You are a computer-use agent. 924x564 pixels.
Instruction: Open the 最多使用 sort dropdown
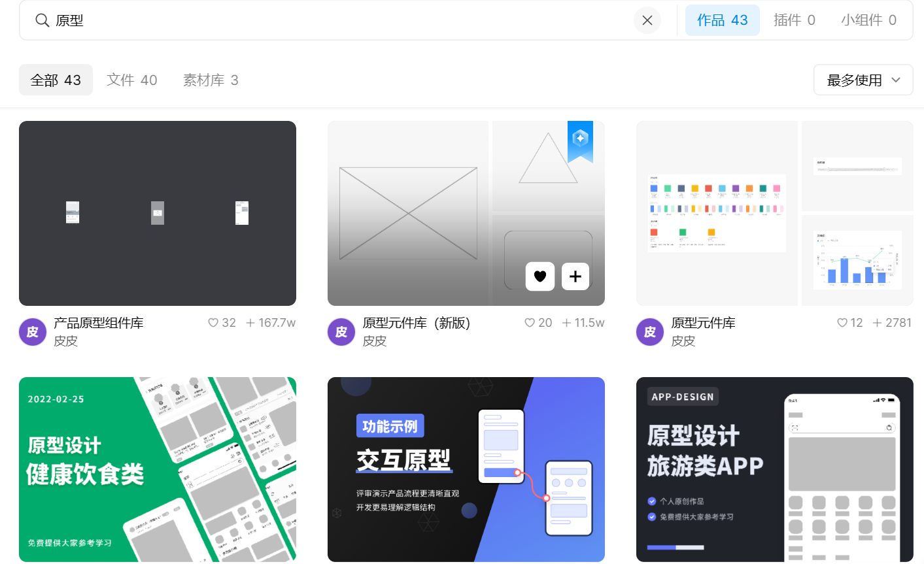coord(863,80)
